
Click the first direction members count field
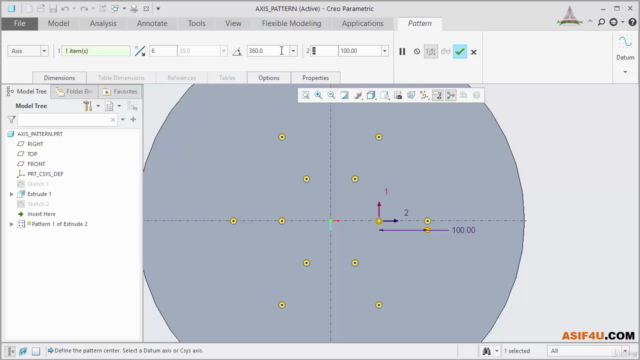163,51
